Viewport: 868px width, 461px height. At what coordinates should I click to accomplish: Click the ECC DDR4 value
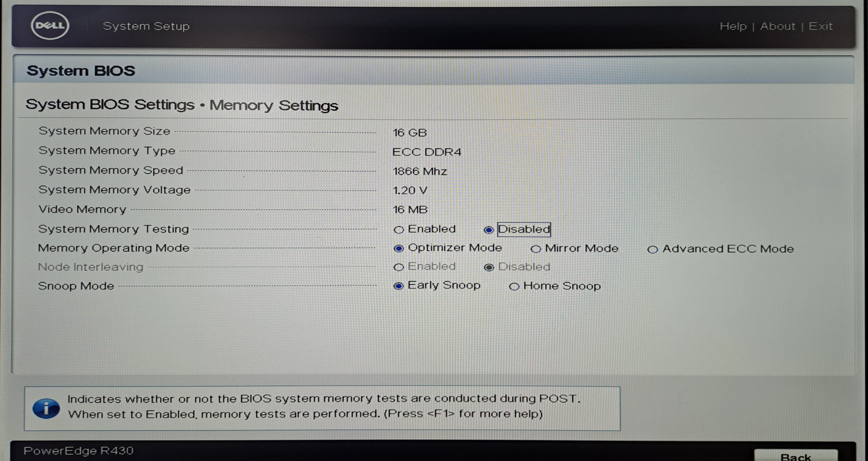point(427,152)
